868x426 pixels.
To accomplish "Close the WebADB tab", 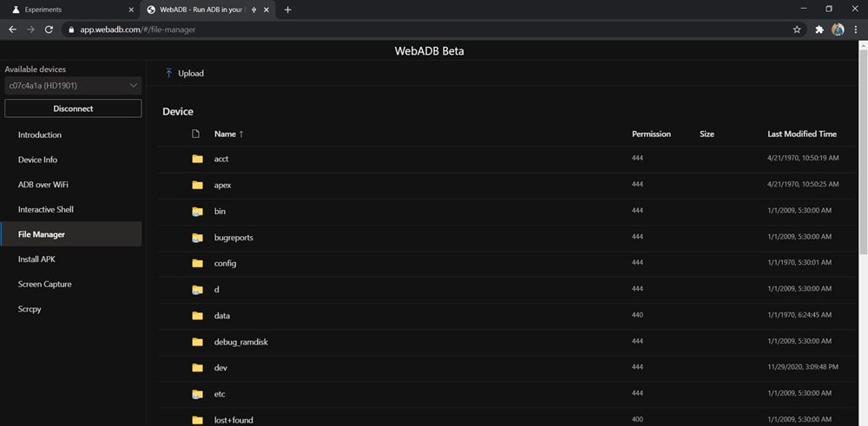I will [266, 10].
